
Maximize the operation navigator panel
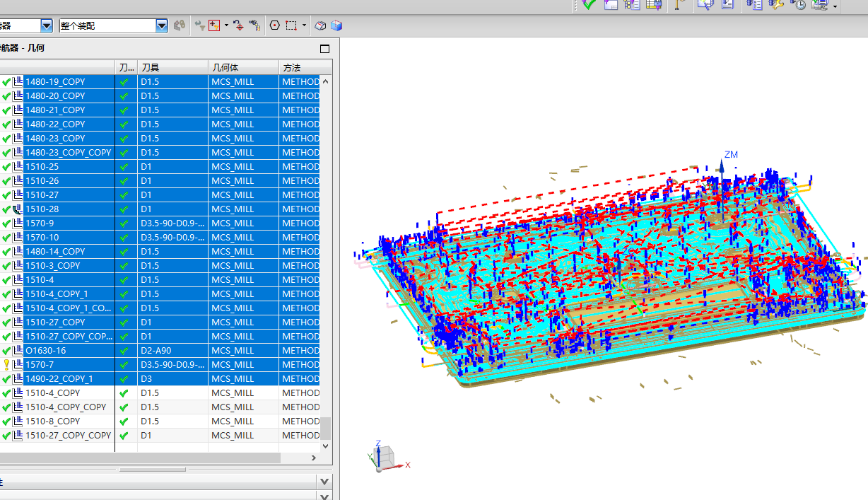[324, 49]
